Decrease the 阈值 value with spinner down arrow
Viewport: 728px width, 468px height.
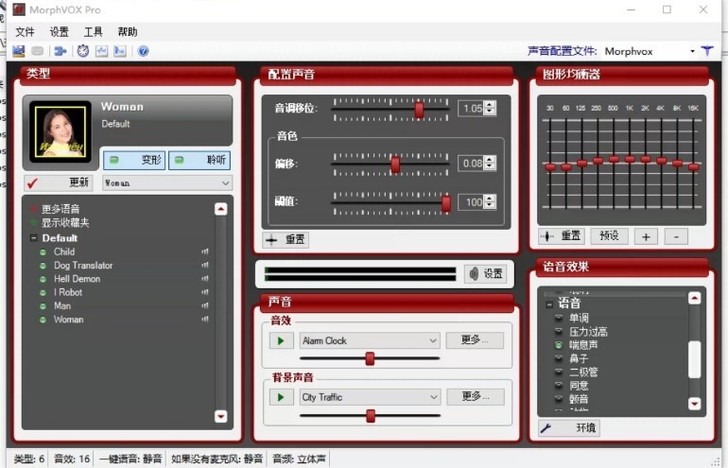490,205
